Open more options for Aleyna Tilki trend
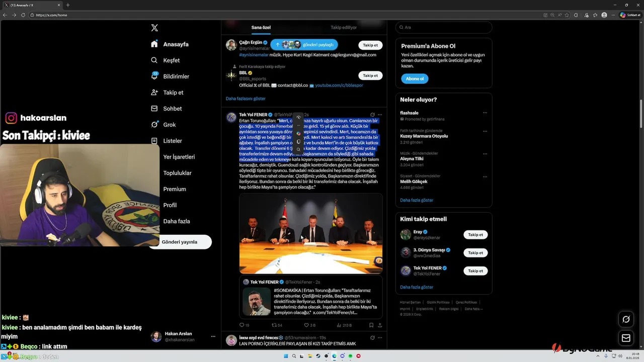This screenshot has height=362, width=644. [485, 153]
